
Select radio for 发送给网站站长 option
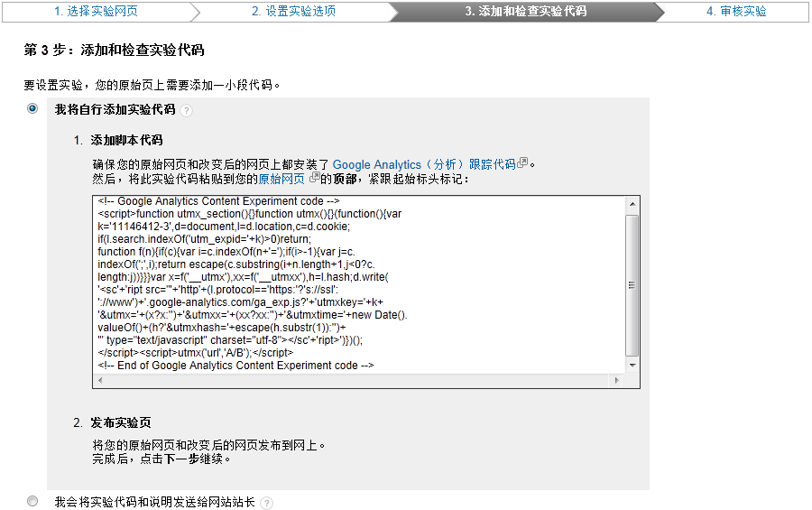tap(33, 501)
